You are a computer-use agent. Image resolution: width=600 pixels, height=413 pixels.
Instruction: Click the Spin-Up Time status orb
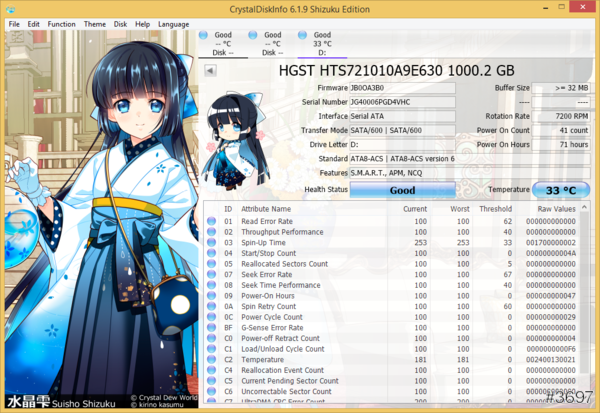(211, 242)
